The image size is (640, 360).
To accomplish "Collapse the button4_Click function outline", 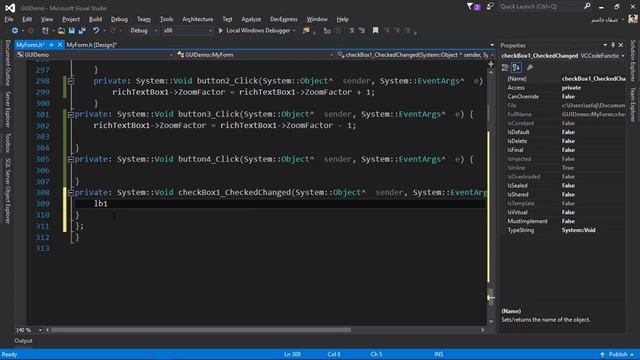I will (x=71, y=159).
